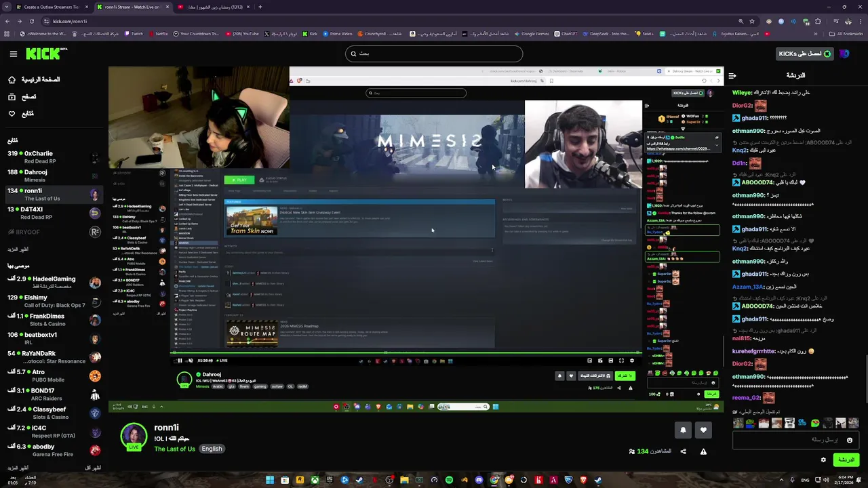Viewport: 868px width, 488px height.
Task: Open the user profile avatar menu
Action: point(844,54)
